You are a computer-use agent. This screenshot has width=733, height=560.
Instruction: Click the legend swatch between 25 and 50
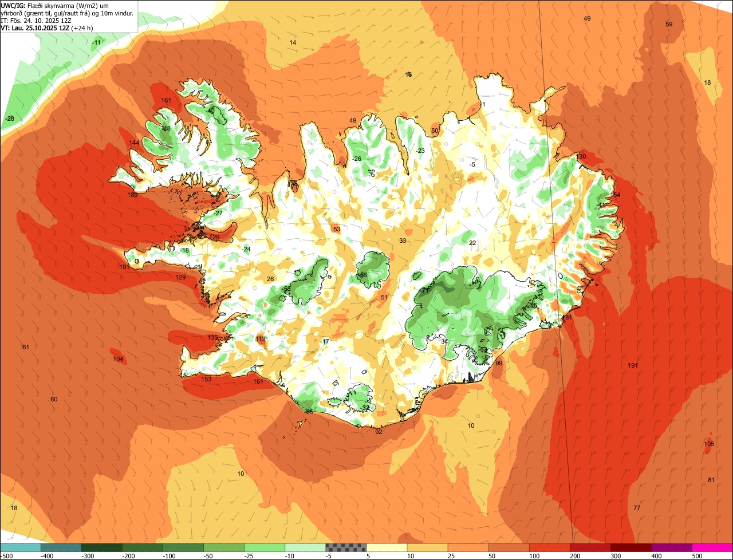point(468,547)
